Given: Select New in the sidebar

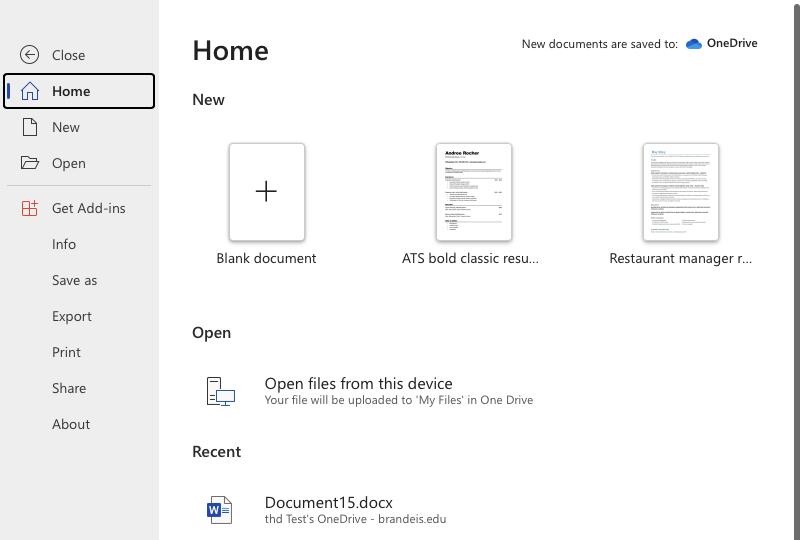Looking at the screenshot, I should 79,127.
